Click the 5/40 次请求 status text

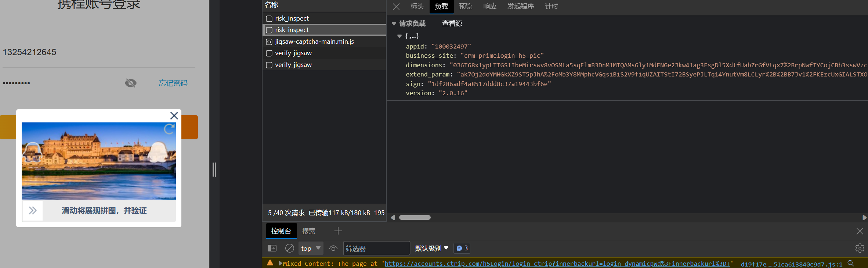click(x=286, y=213)
